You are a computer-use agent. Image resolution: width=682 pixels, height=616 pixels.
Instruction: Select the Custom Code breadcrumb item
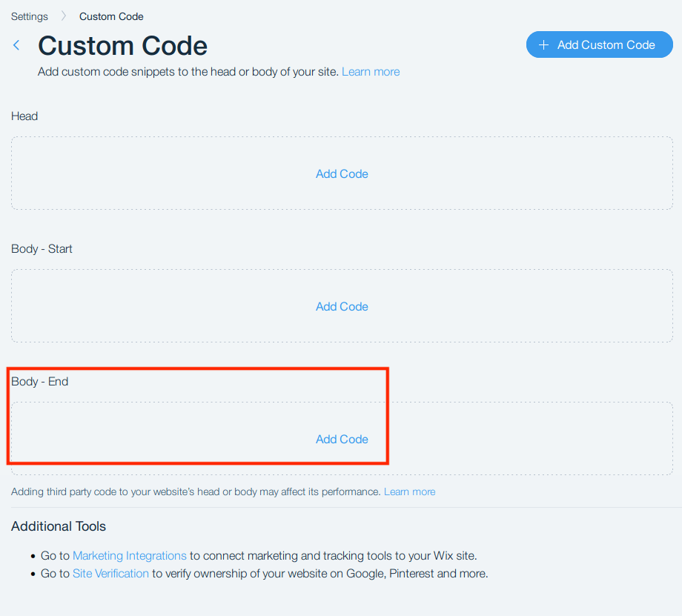[x=111, y=16]
